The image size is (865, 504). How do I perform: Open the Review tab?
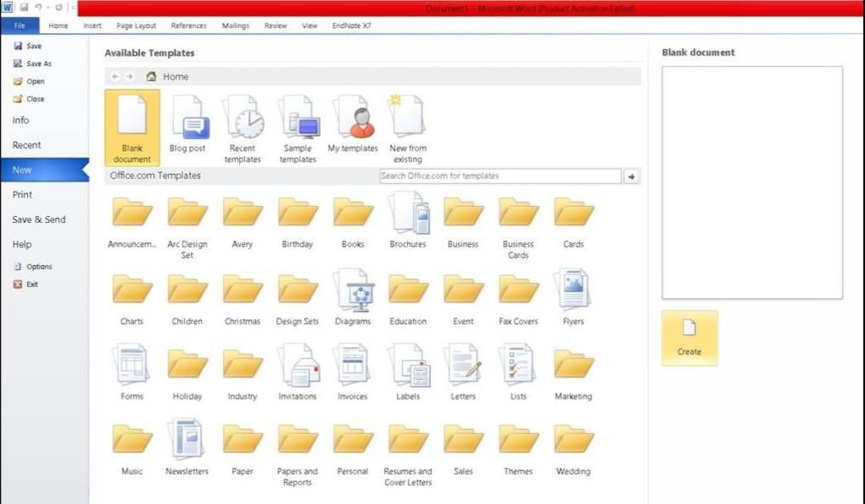click(x=275, y=25)
